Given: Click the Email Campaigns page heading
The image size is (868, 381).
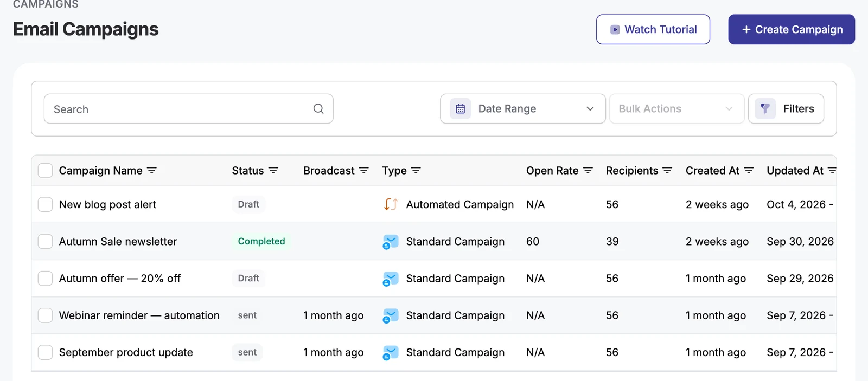Looking at the screenshot, I should [86, 29].
